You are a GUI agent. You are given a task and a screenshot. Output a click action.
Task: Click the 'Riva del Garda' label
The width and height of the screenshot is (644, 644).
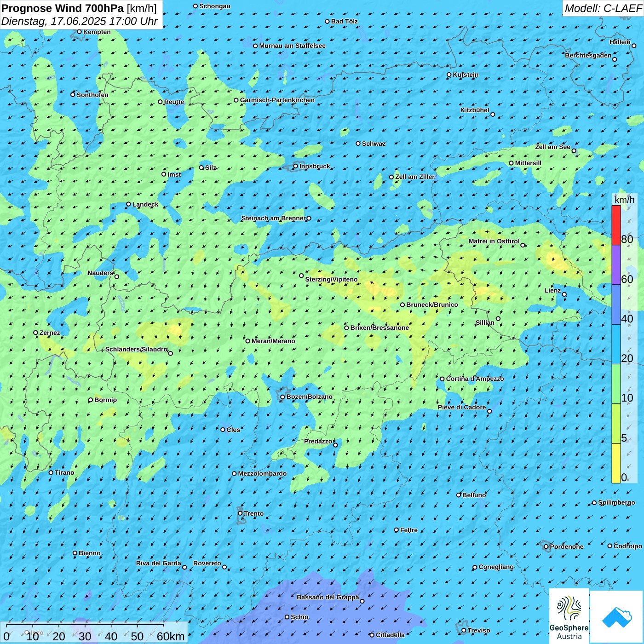159,563
